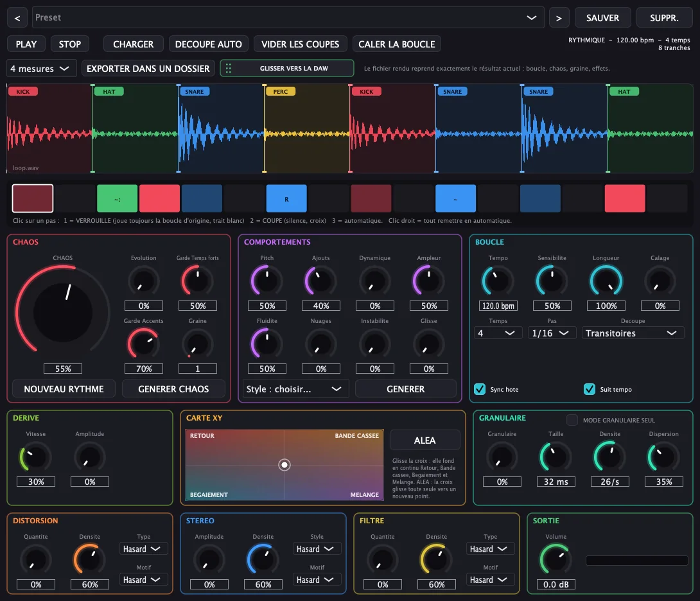Click the Granulaire Dispersion knob

(x=664, y=457)
